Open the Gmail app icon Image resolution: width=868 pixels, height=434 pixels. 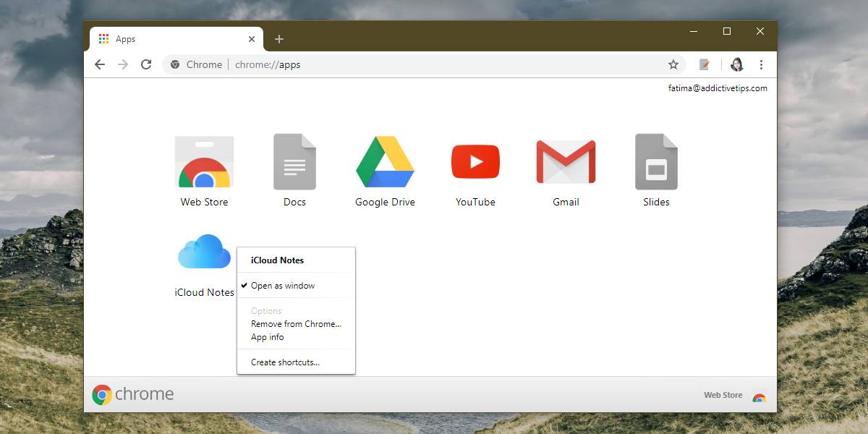coord(566,161)
